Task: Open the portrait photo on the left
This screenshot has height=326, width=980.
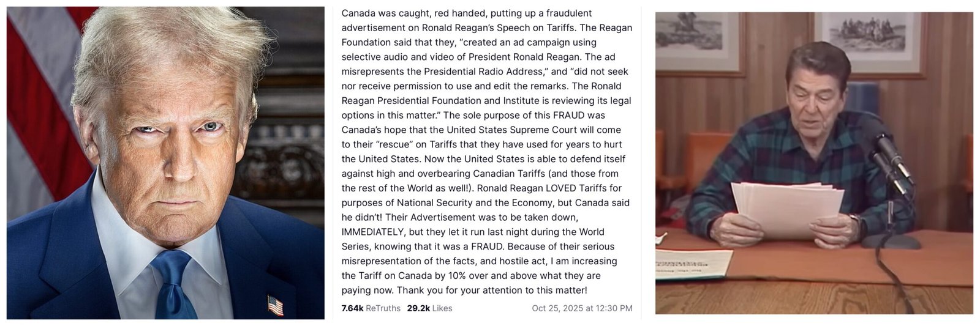Action: [x=165, y=163]
